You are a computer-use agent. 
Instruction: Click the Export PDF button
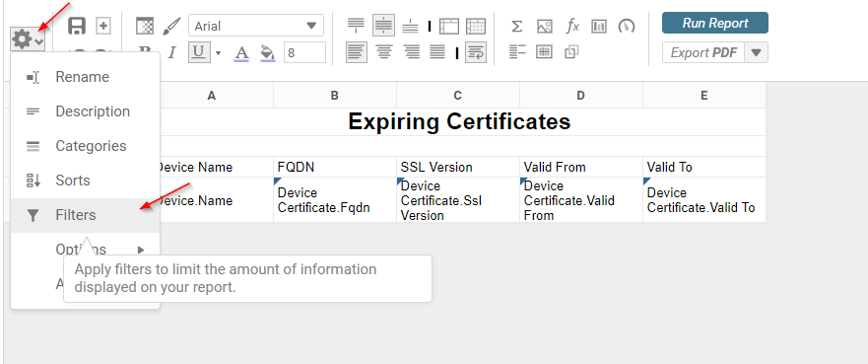click(x=703, y=52)
